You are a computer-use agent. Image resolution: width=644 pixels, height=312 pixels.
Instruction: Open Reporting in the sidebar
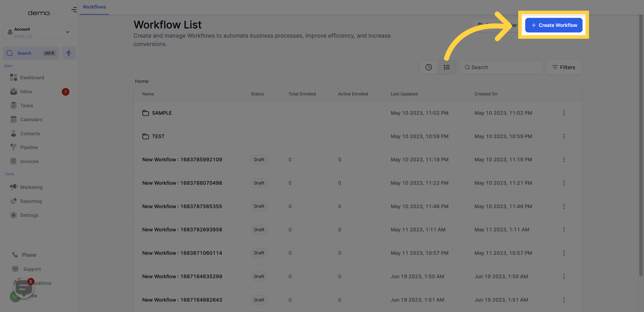[x=31, y=201]
